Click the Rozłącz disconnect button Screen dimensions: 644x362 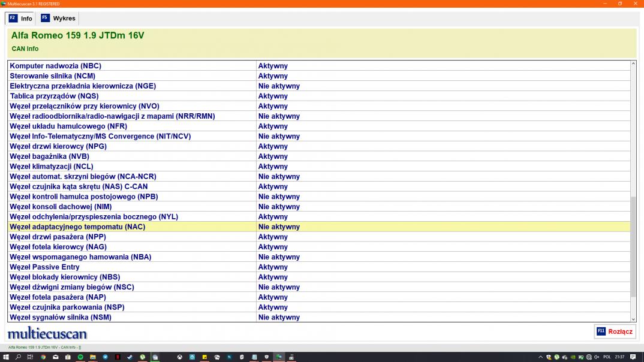click(x=615, y=331)
